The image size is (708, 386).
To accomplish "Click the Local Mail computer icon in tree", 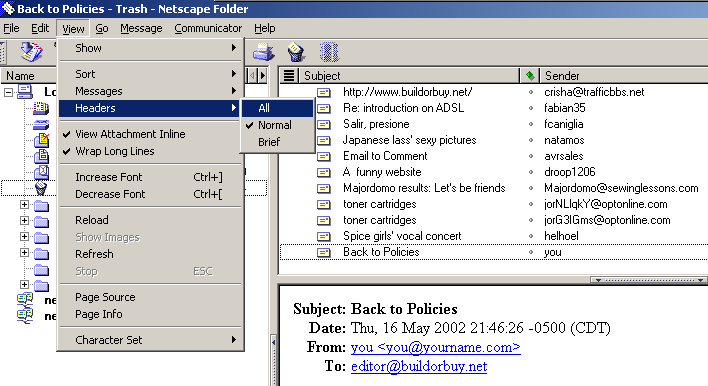I will (25, 92).
